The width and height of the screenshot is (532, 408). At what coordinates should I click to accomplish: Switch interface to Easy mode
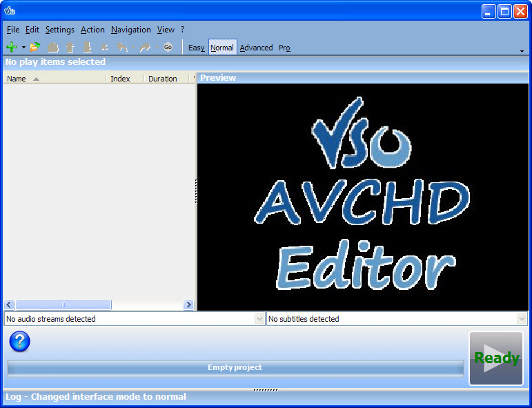click(197, 48)
